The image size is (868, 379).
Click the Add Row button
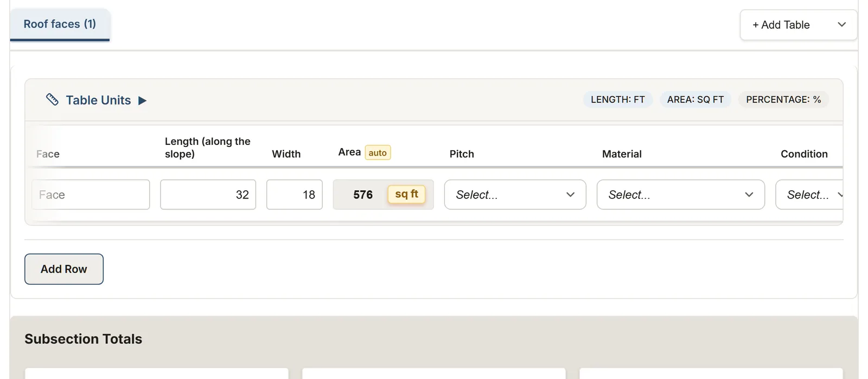(64, 269)
